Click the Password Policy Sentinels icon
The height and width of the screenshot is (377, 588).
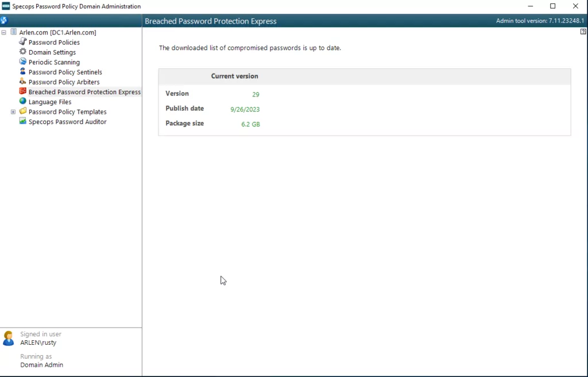23,71
